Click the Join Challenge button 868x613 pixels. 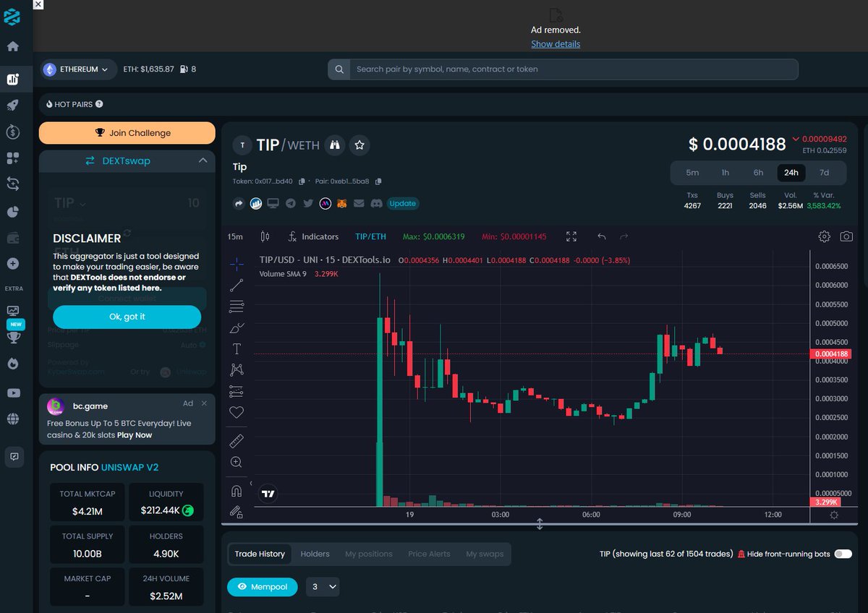tap(127, 133)
